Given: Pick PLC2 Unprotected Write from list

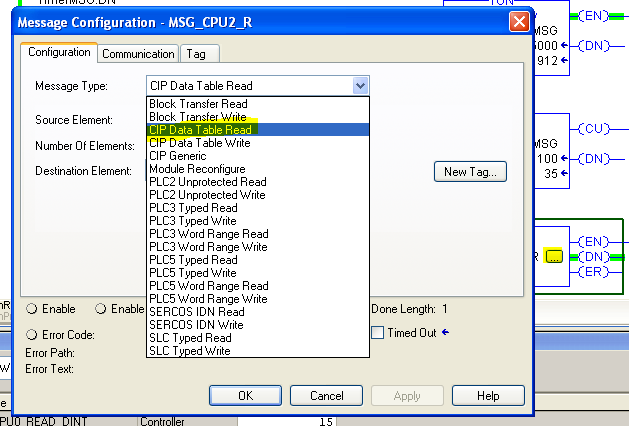Looking at the screenshot, I should tap(258, 195).
